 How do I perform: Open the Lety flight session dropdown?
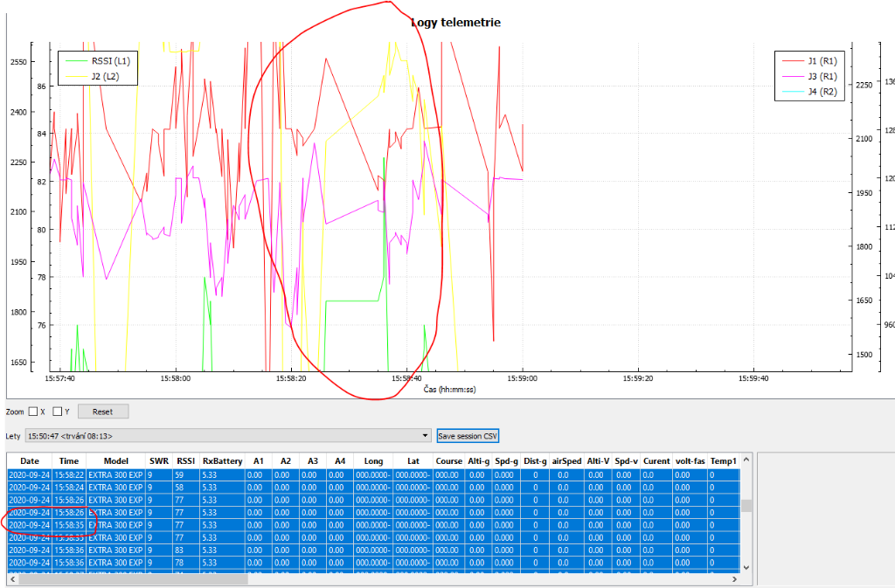[x=426, y=435]
